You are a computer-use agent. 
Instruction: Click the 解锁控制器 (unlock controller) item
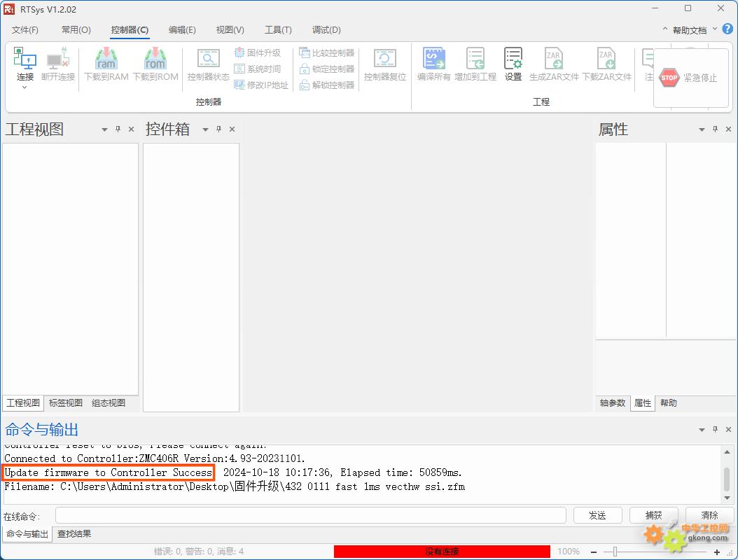(327, 85)
